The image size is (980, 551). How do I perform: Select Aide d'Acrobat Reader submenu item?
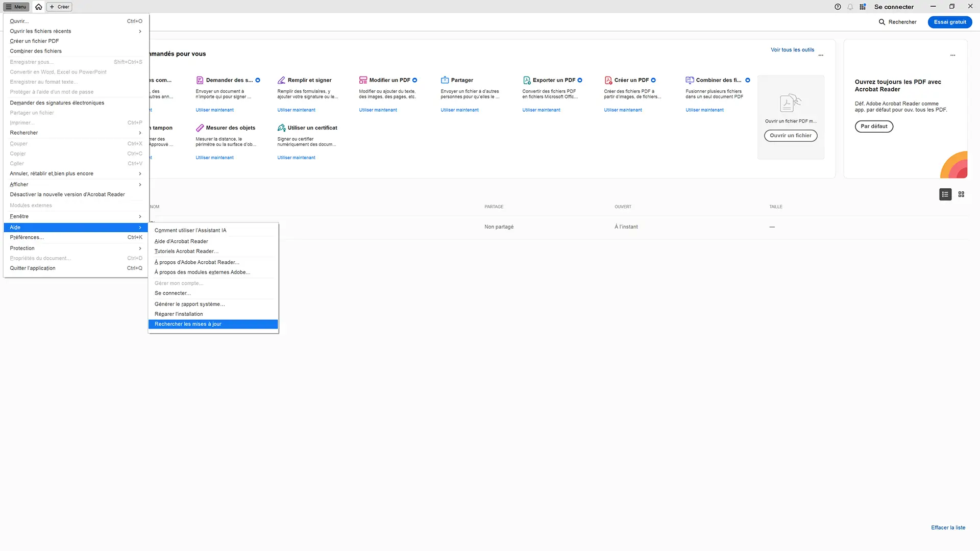[x=213, y=241]
